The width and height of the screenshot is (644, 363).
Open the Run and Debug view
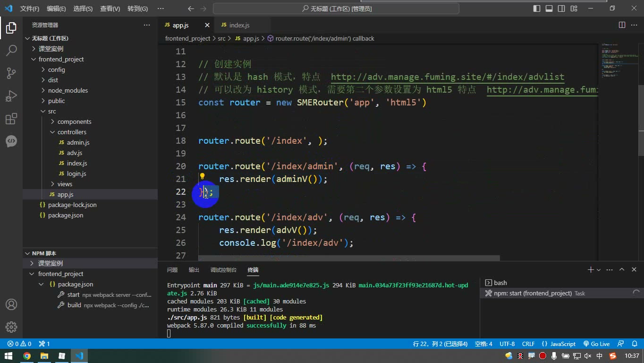coord(11,95)
